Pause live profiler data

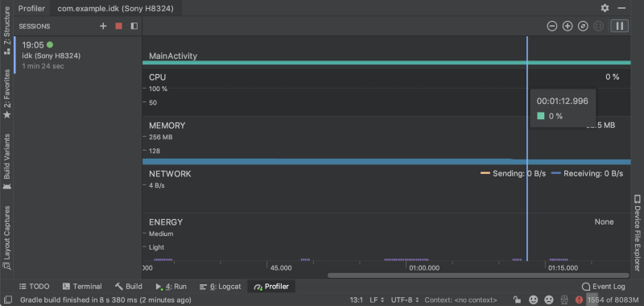(619, 27)
